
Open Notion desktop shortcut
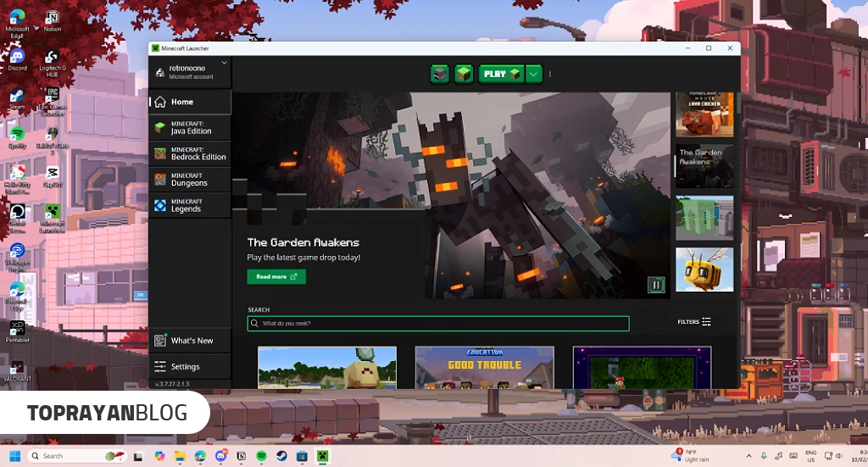(x=52, y=21)
